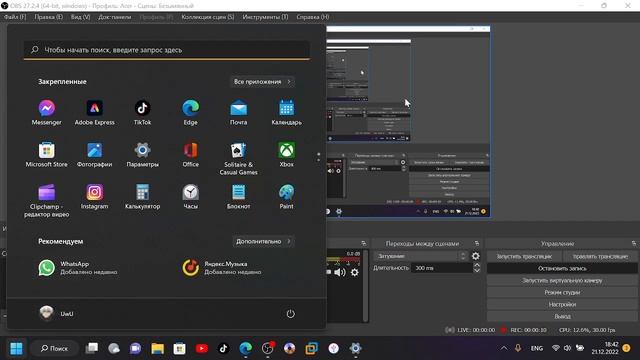Click the Длительность 300 ms field
The image size is (640, 360).
point(441,268)
